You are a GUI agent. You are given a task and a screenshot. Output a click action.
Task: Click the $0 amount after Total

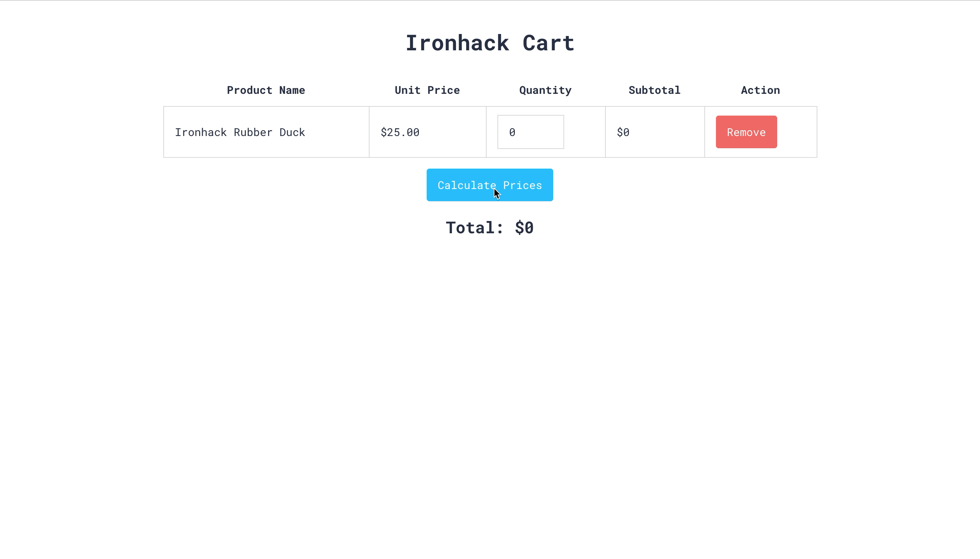(524, 228)
